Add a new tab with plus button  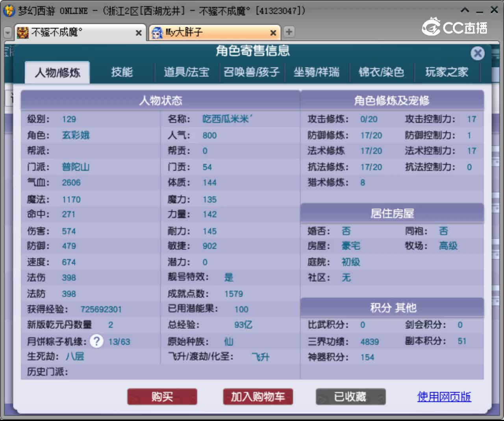click(289, 32)
